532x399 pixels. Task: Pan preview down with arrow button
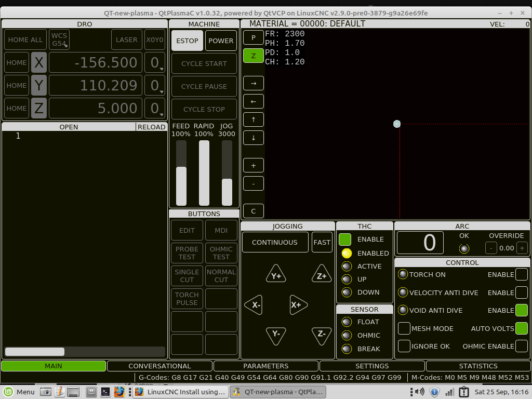(254, 138)
